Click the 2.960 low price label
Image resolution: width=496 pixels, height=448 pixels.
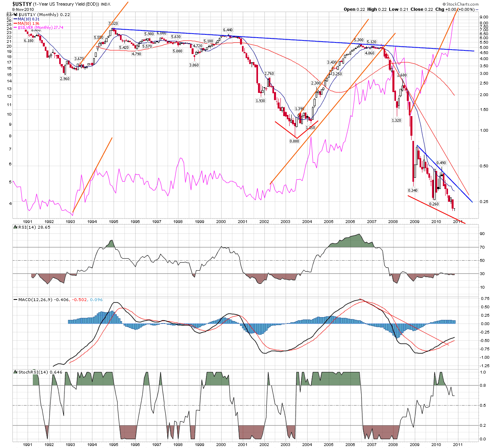point(65,79)
